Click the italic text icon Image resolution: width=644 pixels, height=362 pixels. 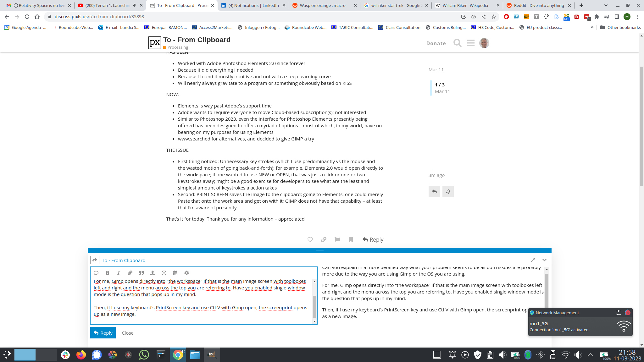pos(119,273)
